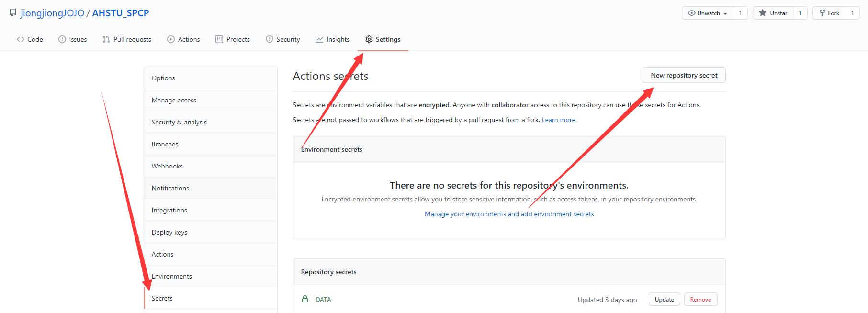The width and height of the screenshot is (868, 313).
Task: Open jiongjiongJOJO user profile link
Action: point(52,13)
